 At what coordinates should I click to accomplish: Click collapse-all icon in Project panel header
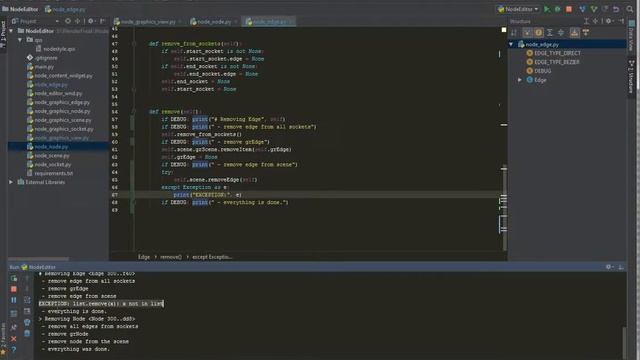77,21
